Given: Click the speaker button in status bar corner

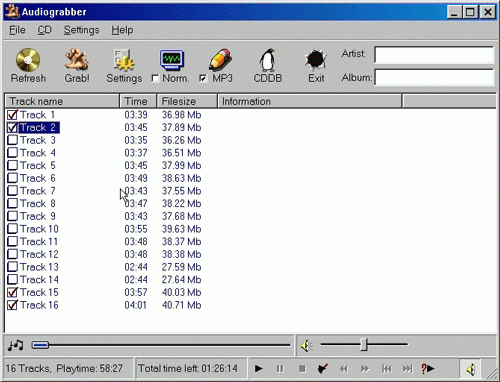Looking at the screenshot, I should coord(470,369).
